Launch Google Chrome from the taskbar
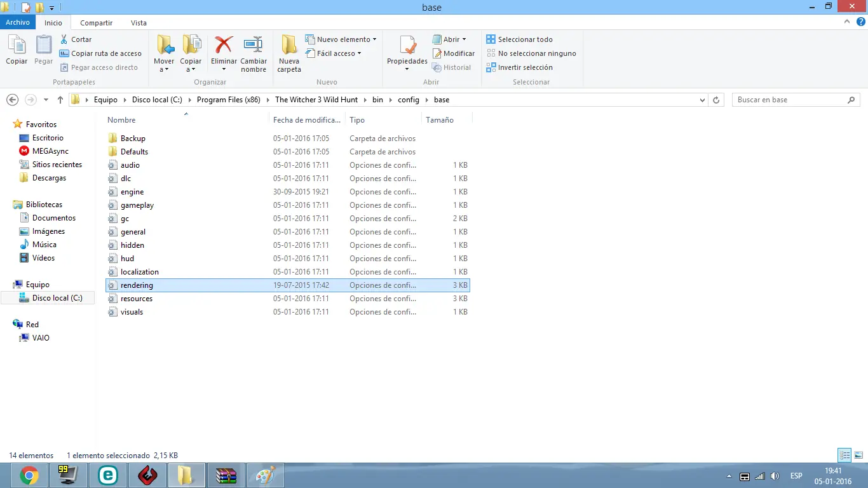 click(x=29, y=475)
